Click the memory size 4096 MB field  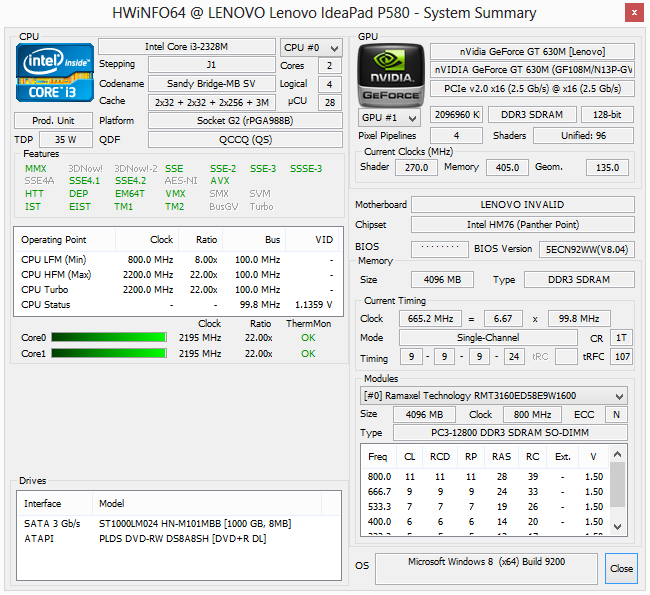[442, 280]
